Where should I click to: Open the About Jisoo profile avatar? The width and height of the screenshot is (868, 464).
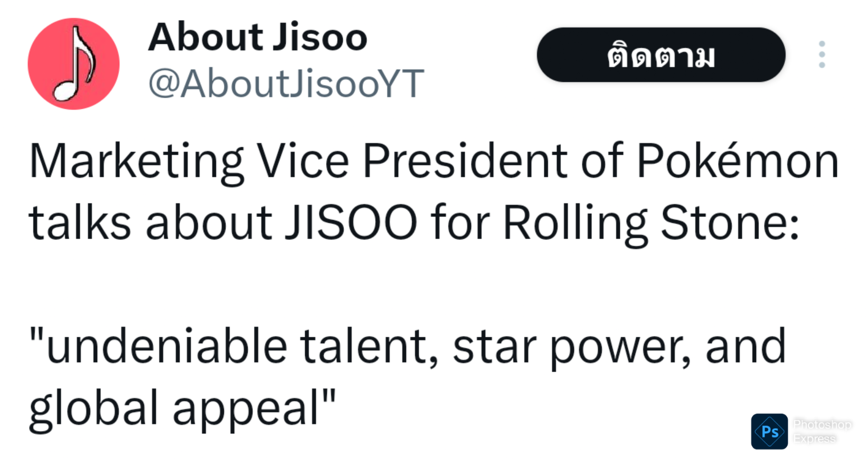coord(73,64)
